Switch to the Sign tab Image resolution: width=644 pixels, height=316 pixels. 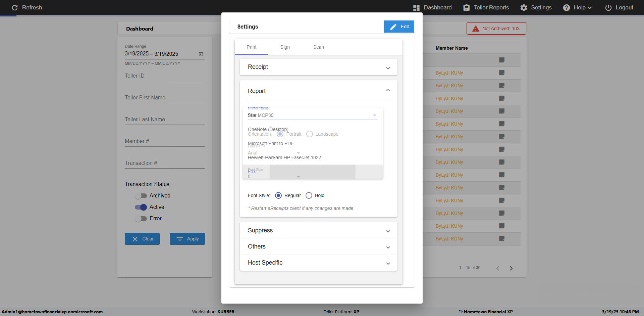tap(285, 47)
